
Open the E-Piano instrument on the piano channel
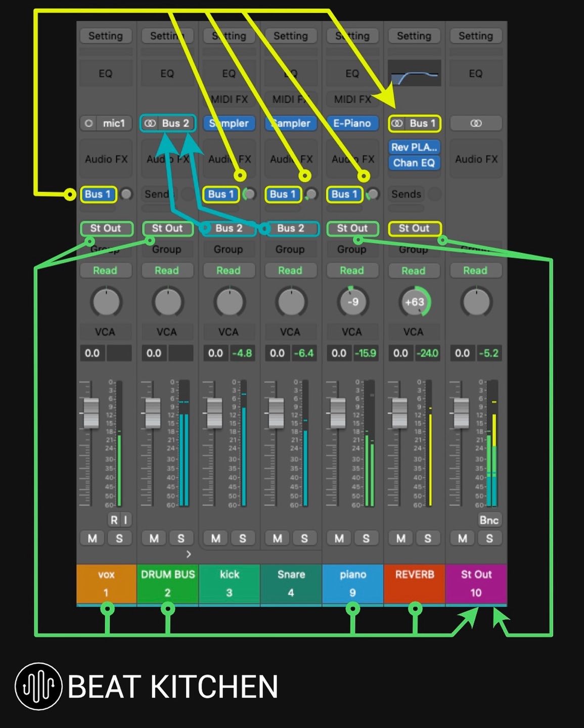pos(352,123)
